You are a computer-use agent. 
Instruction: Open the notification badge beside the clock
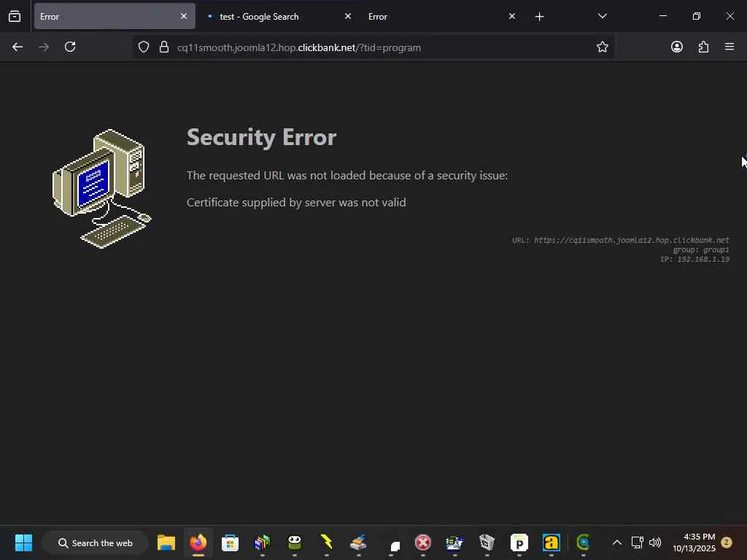tap(727, 542)
